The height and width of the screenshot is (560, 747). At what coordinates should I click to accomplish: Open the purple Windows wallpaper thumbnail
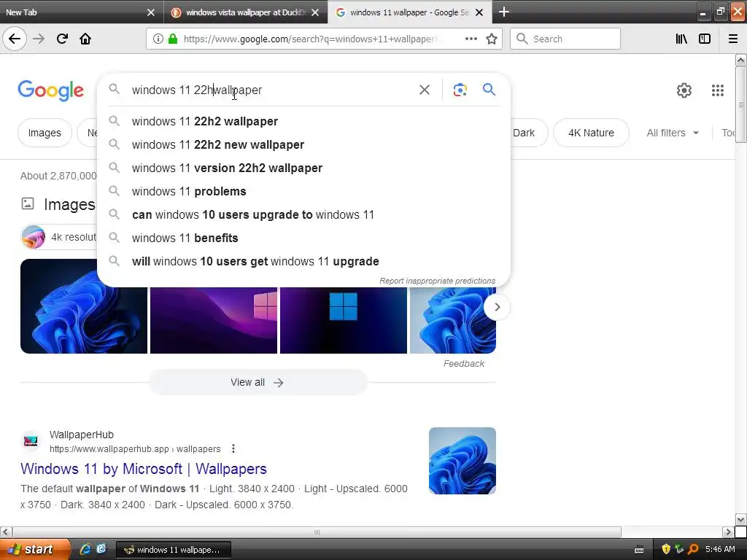214,320
